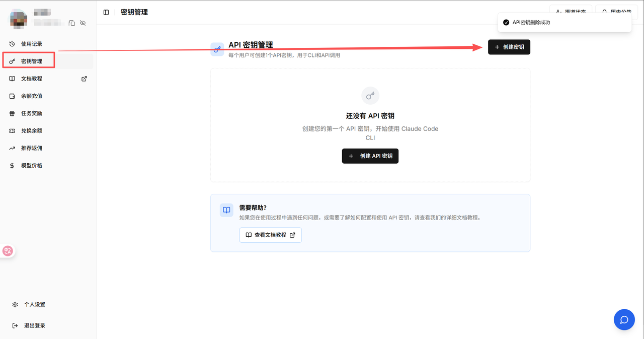This screenshot has height=339, width=644.
Task: Open 推荐返佣 from the sidebar
Action: tap(32, 148)
